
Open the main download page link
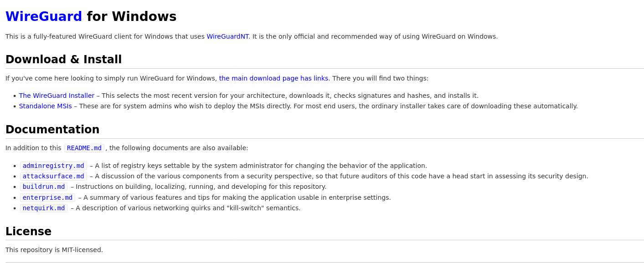click(273, 78)
